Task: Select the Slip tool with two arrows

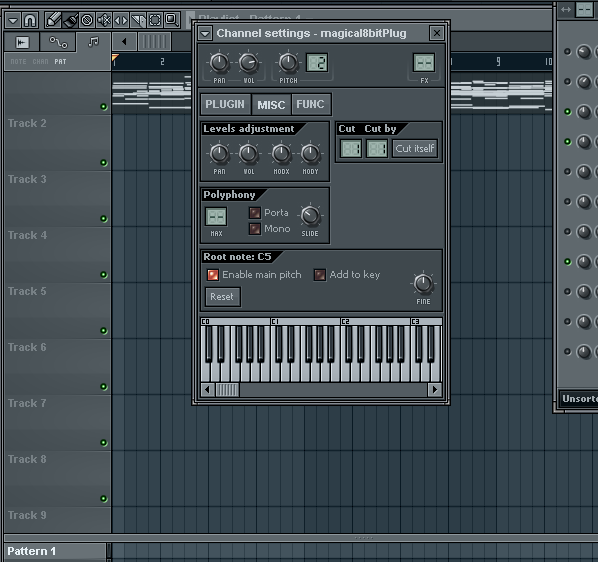Action: pos(121,20)
